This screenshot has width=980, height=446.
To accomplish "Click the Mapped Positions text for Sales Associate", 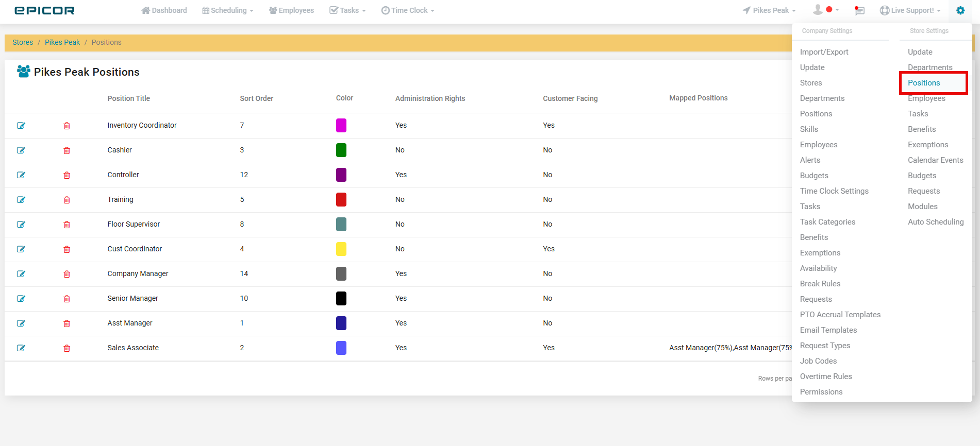I will [730, 348].
